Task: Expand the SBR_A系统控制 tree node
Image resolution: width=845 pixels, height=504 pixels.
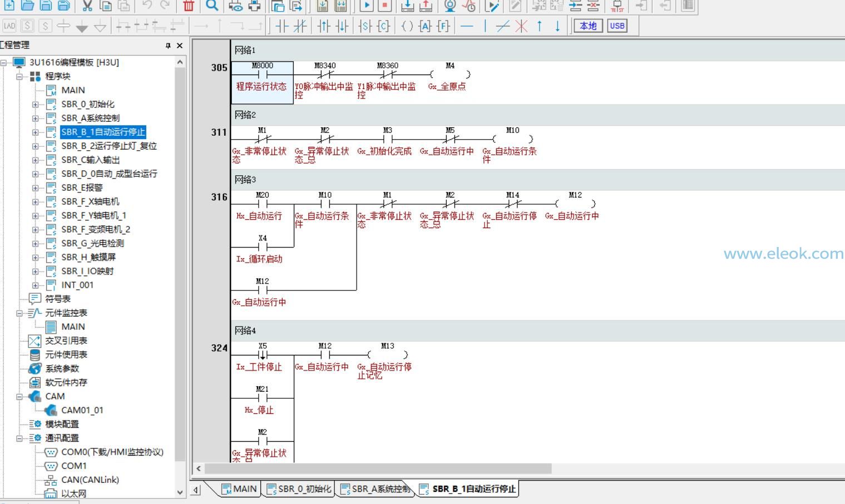Action: [35, 118]
